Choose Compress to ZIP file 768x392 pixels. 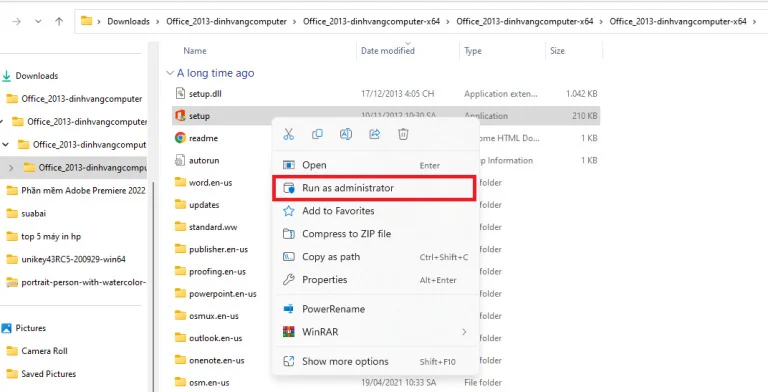coord(375,234)
